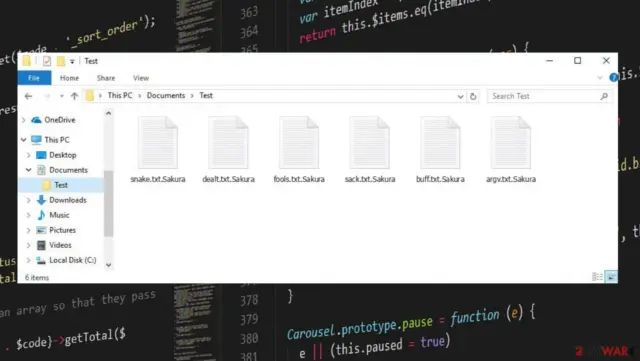Screen dimensions: 640x361
Task: Open the Help question mark icon
Action: tap(613, 77)
